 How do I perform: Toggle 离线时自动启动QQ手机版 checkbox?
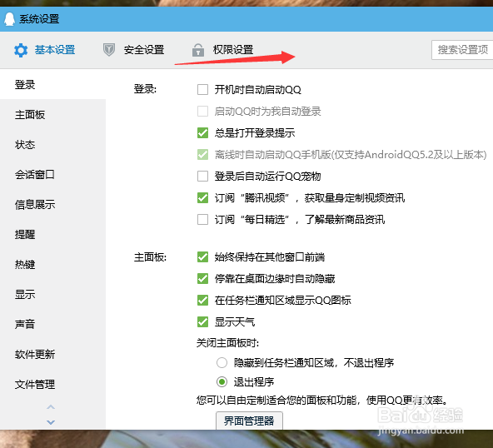(202, 154)
